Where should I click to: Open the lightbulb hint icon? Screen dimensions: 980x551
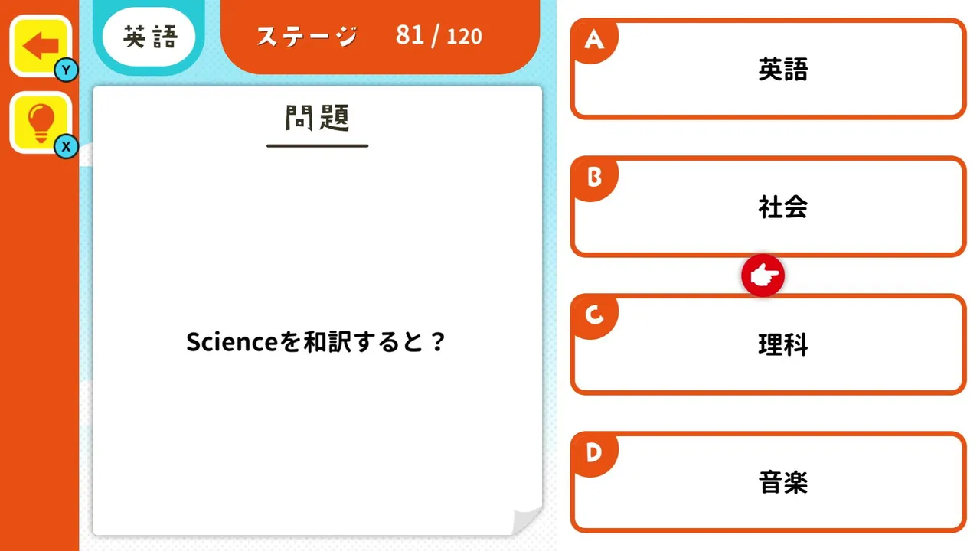coord(41,122)
